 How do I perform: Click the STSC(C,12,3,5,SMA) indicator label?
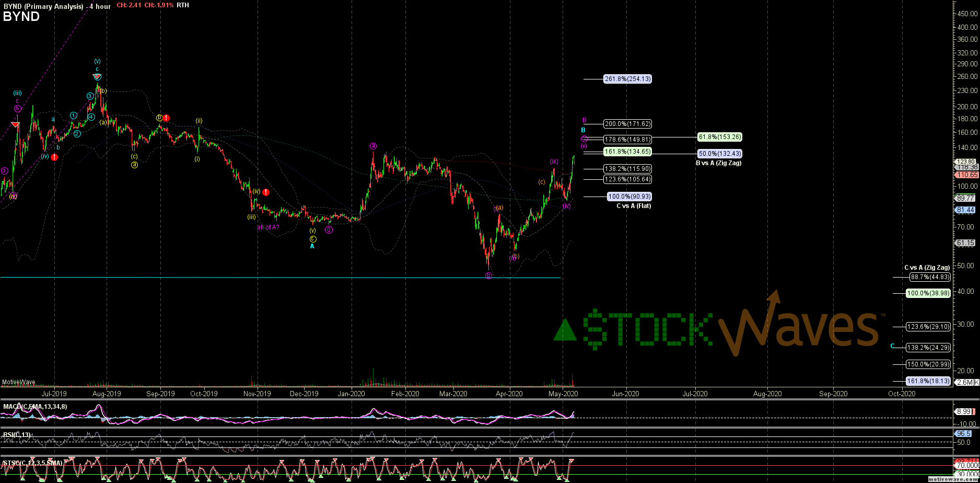33,463
